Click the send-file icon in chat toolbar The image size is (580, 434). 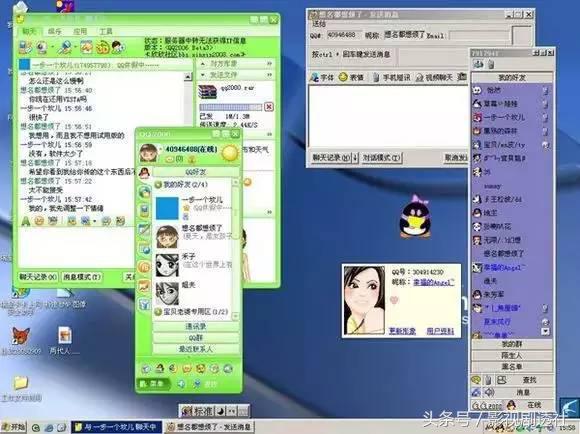click(x=87, y=47)
